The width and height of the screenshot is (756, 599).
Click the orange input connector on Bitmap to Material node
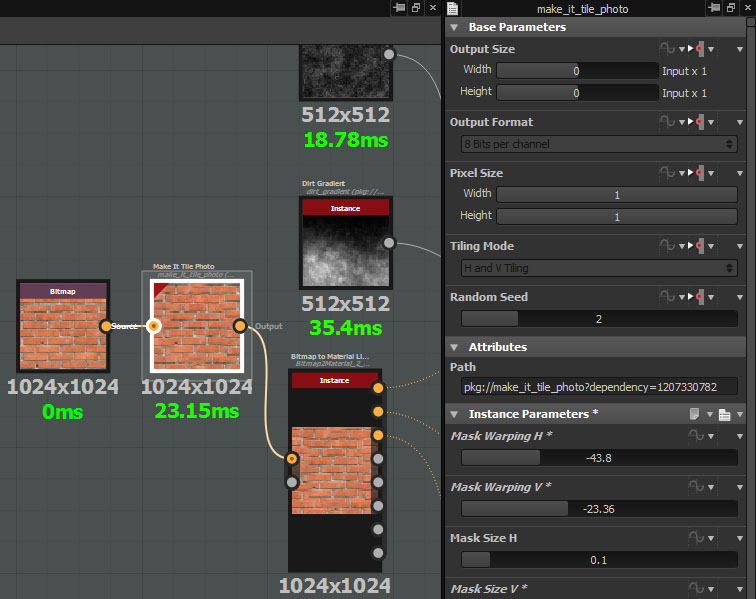click(292, 458)
